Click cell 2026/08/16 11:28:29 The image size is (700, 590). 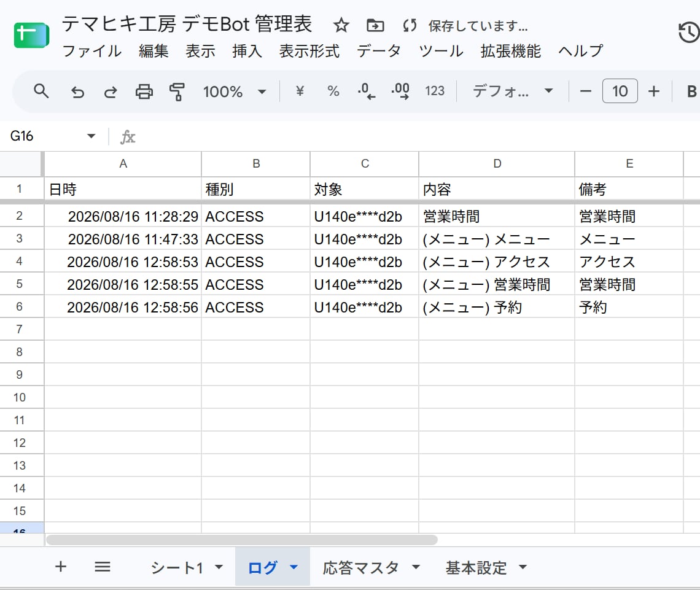pyautogui.click(x=123, y=216)
